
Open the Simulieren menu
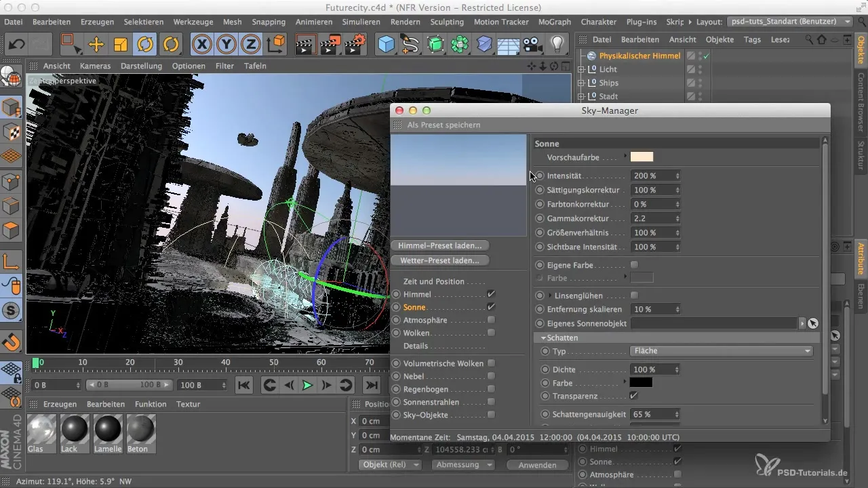click(x=361, y=22)
